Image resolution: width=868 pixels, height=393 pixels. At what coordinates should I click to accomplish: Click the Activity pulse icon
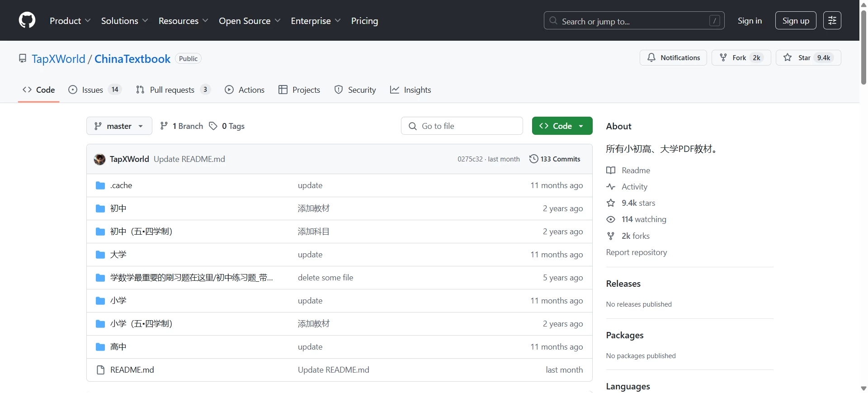[x=611, y=187]
